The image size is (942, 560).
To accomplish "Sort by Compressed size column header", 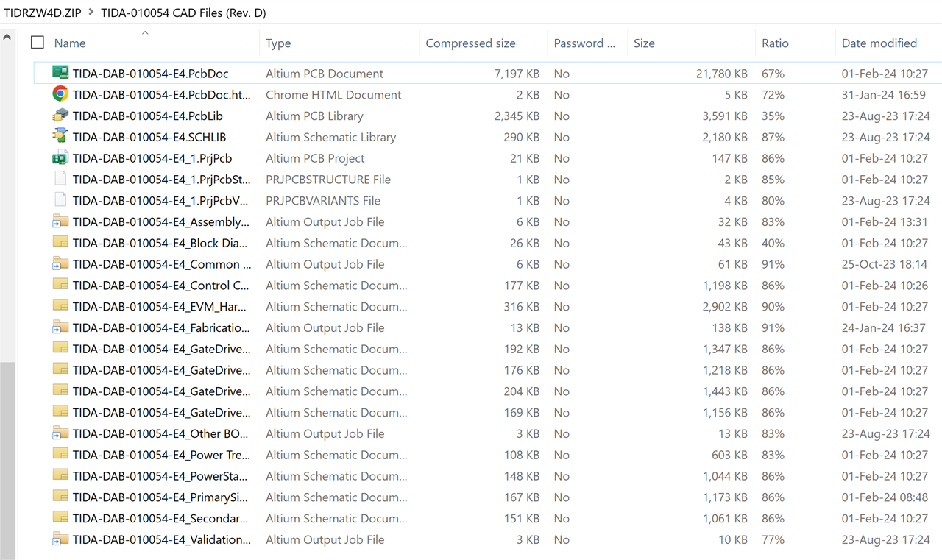I will click(470, 43).
